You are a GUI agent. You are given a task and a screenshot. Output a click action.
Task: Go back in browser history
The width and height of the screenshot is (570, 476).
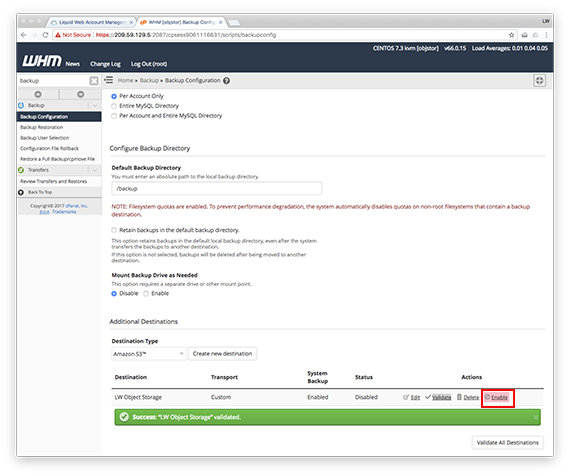coord(24,35)
